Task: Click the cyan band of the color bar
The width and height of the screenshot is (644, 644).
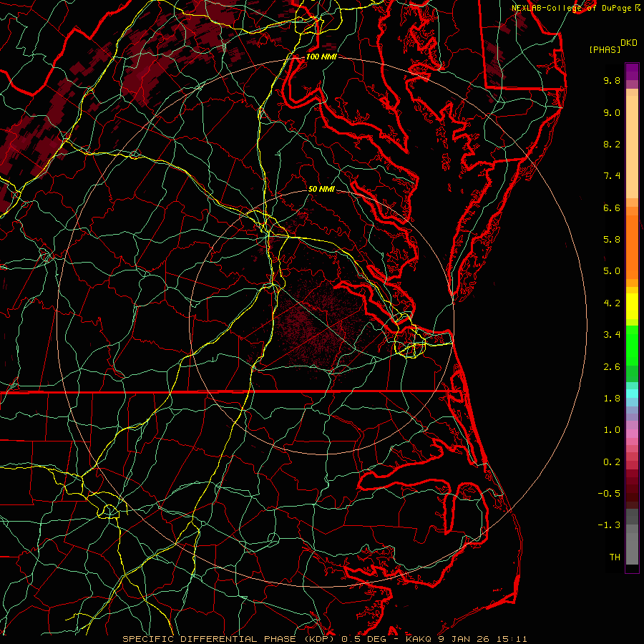Action: click(x=632, y=394)
